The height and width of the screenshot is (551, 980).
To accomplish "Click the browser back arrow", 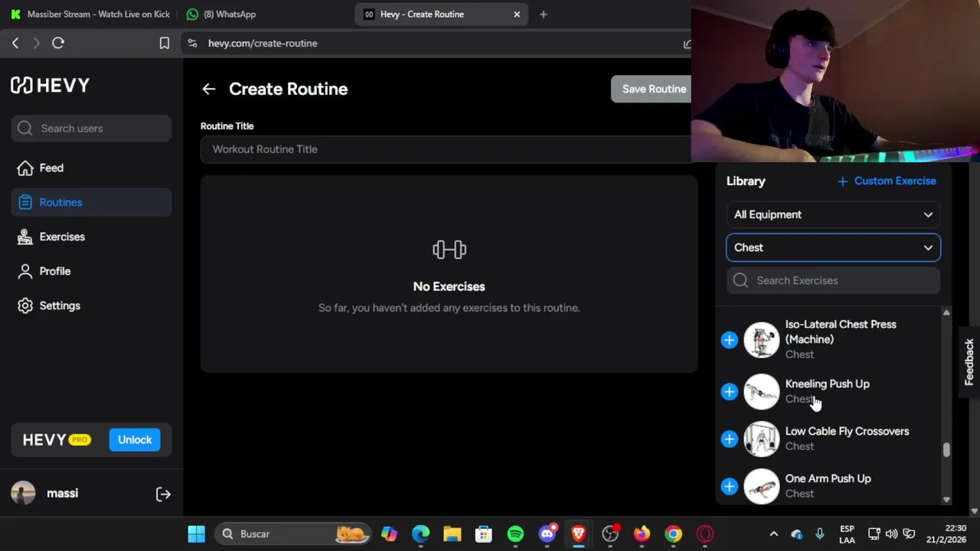I will tap(15, 44).
